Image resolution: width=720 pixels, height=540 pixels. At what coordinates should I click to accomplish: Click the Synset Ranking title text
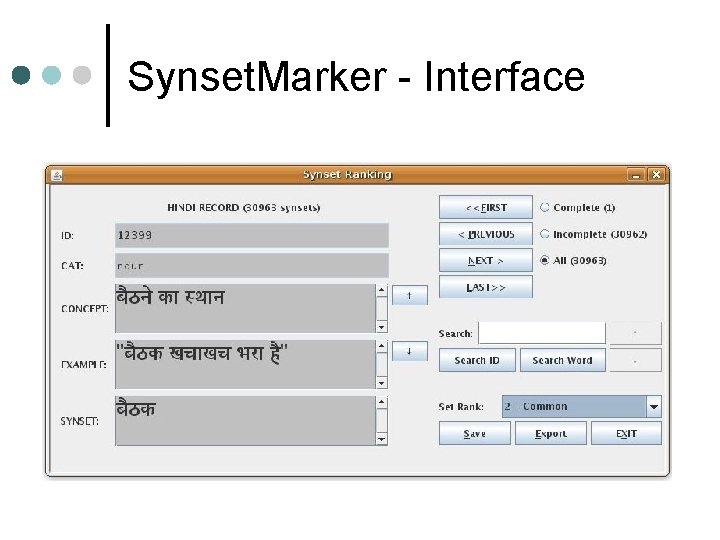[x=348, y=174]
